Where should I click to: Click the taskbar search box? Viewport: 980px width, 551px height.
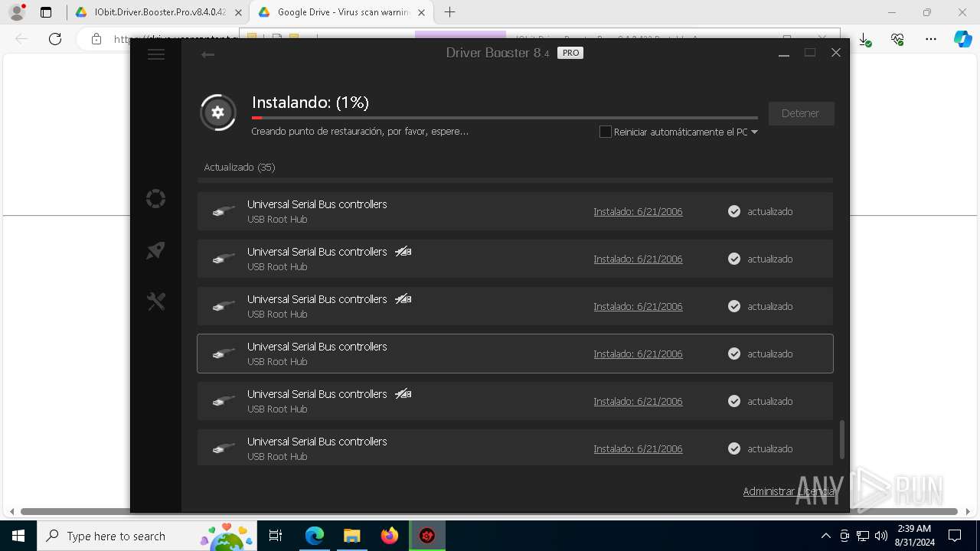(146, 536)
